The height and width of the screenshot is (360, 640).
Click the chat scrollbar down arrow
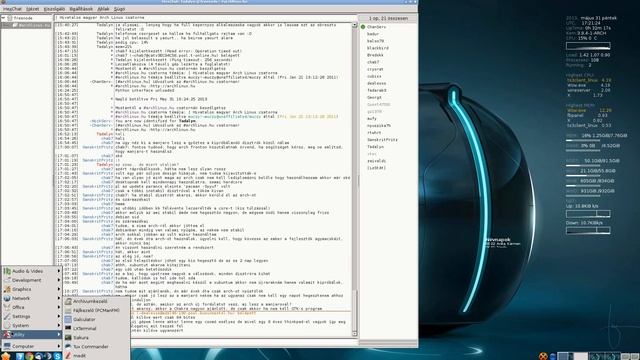click(x=354, y=333)
